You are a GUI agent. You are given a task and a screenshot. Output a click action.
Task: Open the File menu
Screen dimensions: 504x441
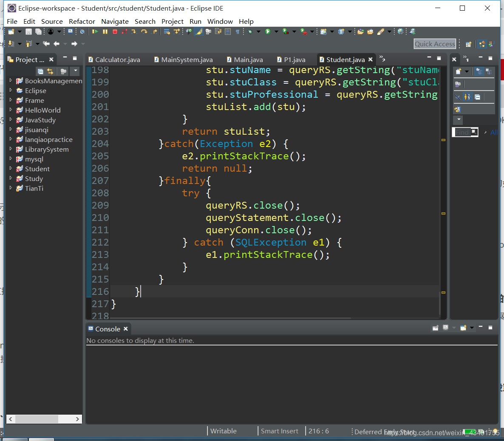(x=12, y=22)
